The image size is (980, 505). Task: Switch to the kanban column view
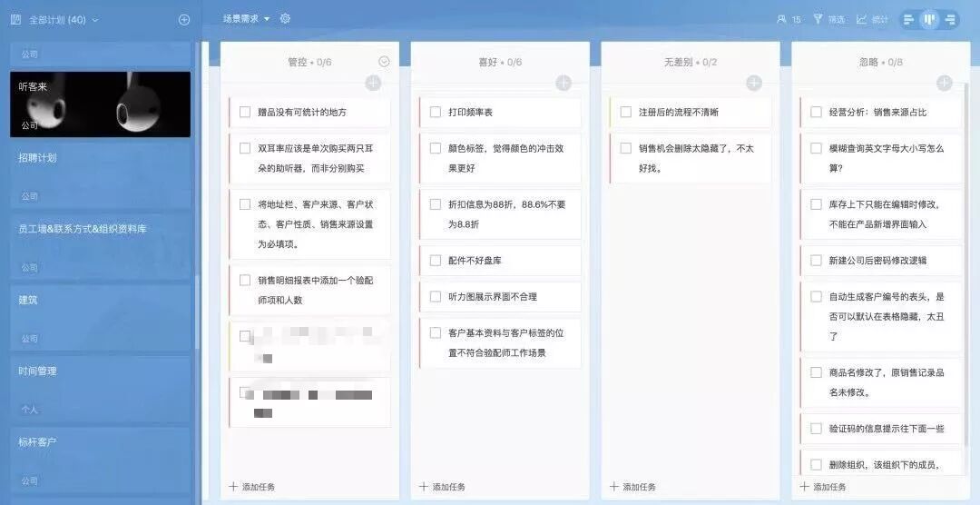tap(930, 20)
